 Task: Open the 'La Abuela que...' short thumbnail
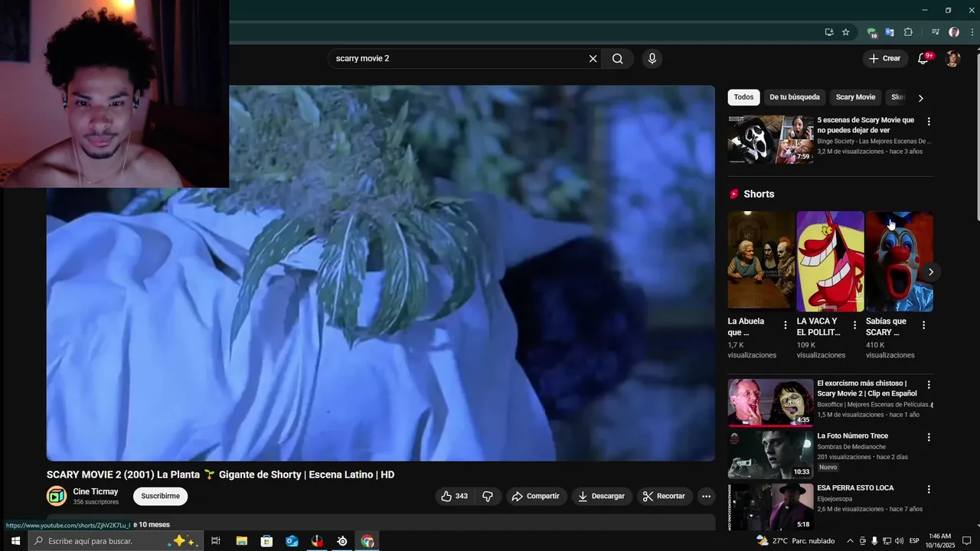coord(761,262)
